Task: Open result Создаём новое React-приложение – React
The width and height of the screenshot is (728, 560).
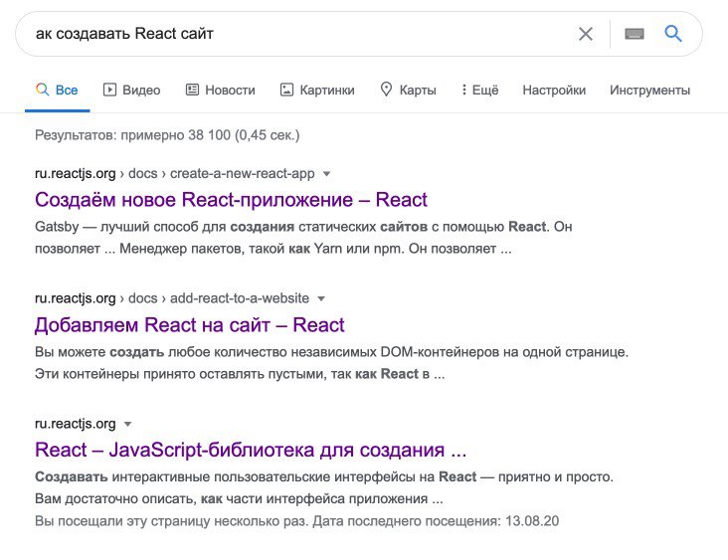Action: point(231,200)
